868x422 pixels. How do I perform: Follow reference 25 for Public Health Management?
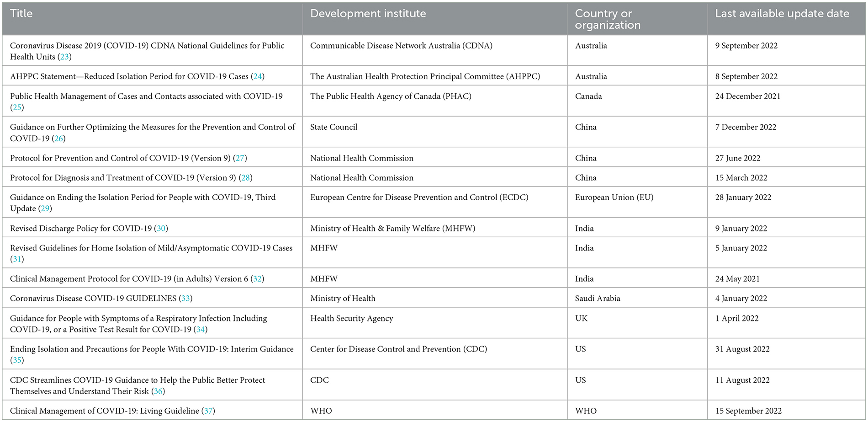tap(17, 107)
